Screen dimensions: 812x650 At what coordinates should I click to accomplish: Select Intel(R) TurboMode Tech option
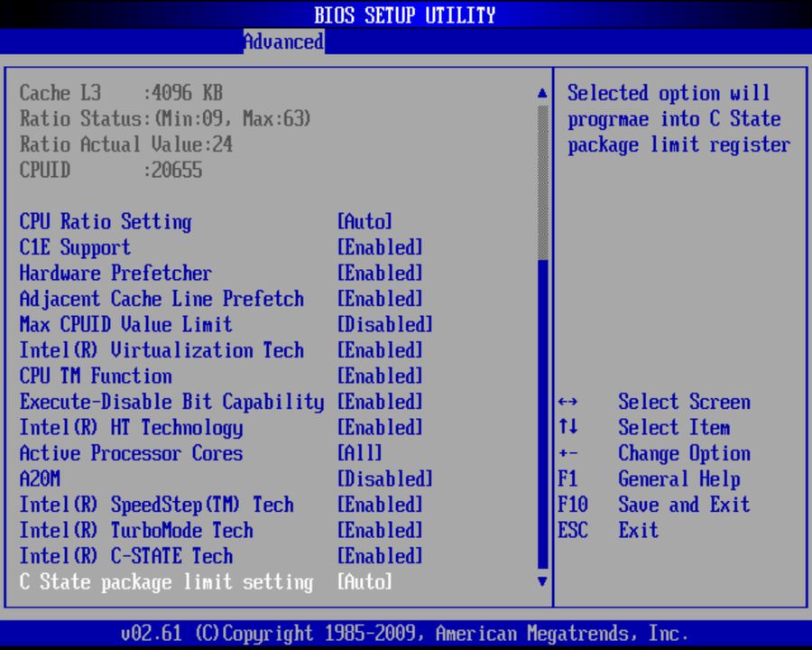click(136, 530)
